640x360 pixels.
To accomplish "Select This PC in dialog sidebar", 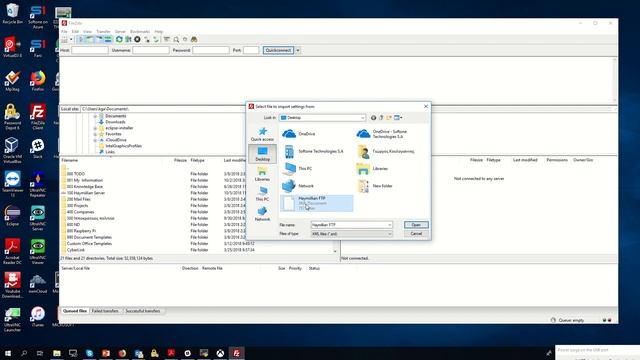I will tap(262, 194).
